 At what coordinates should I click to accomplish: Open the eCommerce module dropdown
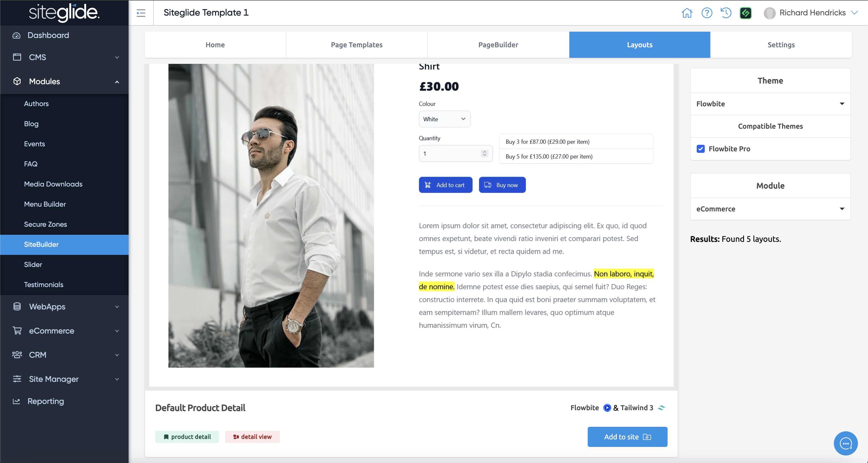tap(770, 209)
